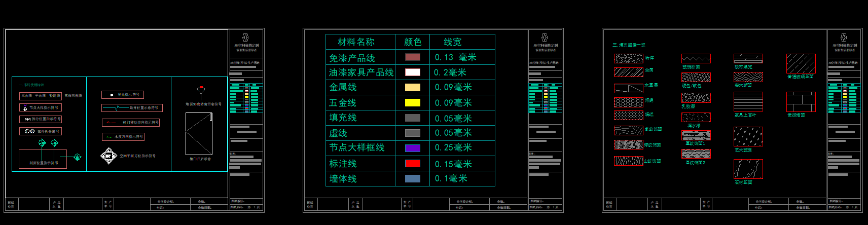Click the white 油漆家具产品线 color swatch
Viewport: 868px width, 225px height.
412,72
